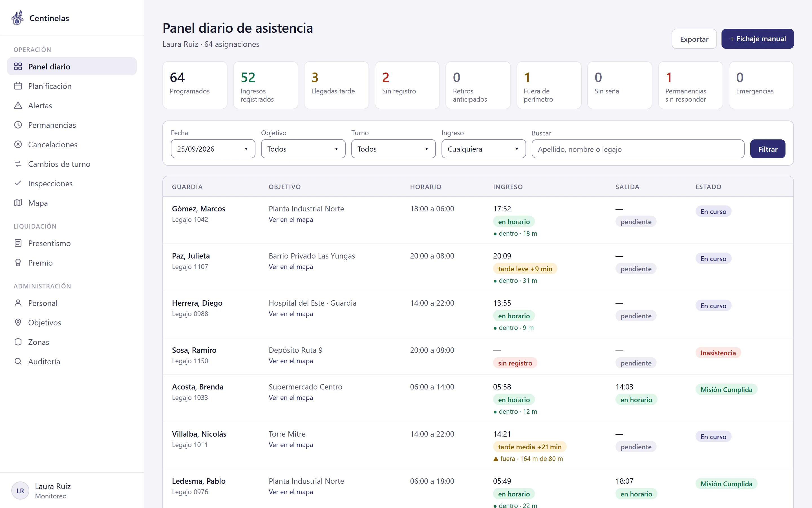Click the tarde media +21 min badge
Image resolution: width=812 pixels, height=508 pixels.
pos(529,447)
